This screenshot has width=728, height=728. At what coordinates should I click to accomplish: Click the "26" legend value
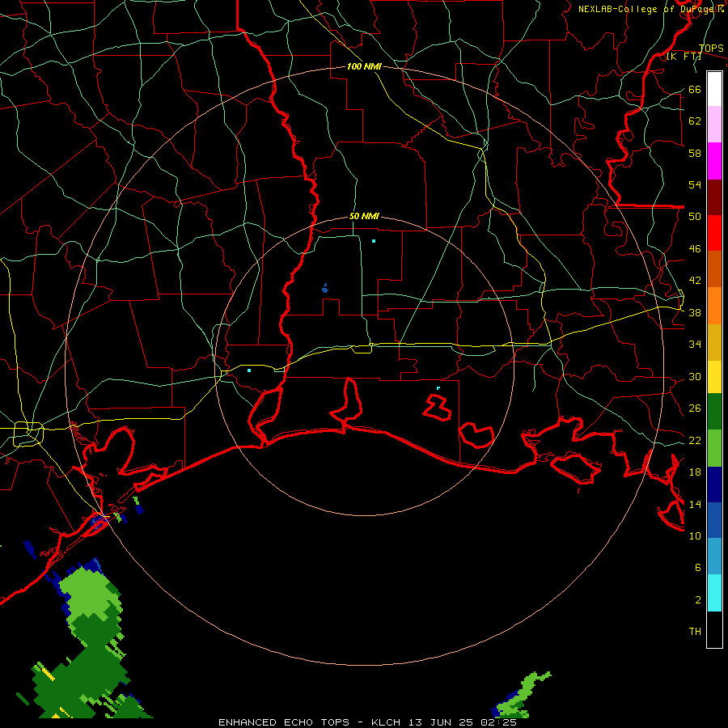[695, 408]
